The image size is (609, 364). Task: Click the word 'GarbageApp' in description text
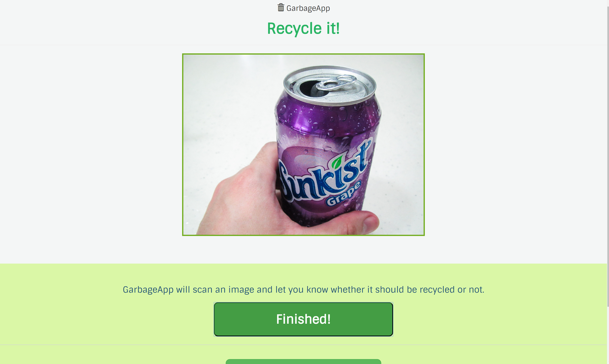[x=148, y=290]
